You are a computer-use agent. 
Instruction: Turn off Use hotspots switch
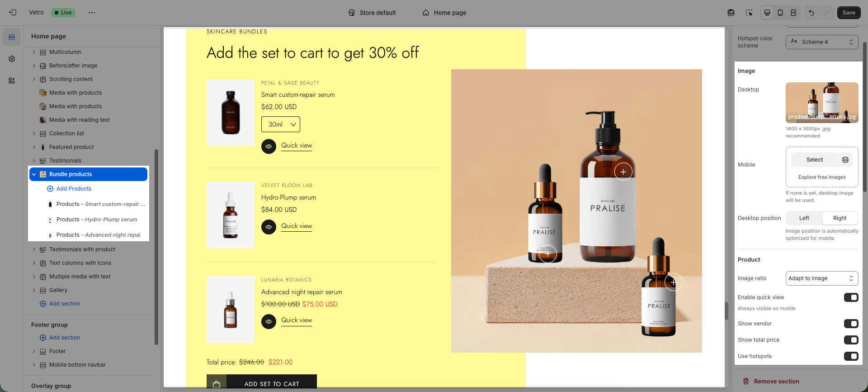851,356
